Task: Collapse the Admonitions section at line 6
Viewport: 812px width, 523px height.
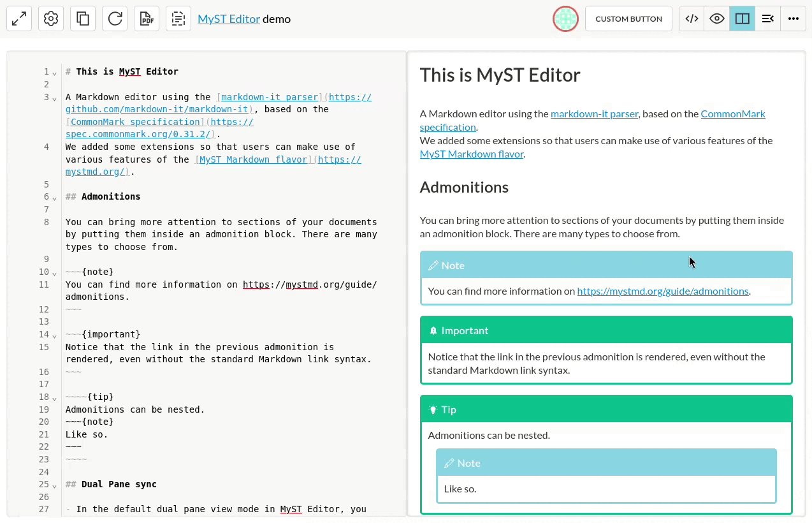Action: tap(55, 198)
